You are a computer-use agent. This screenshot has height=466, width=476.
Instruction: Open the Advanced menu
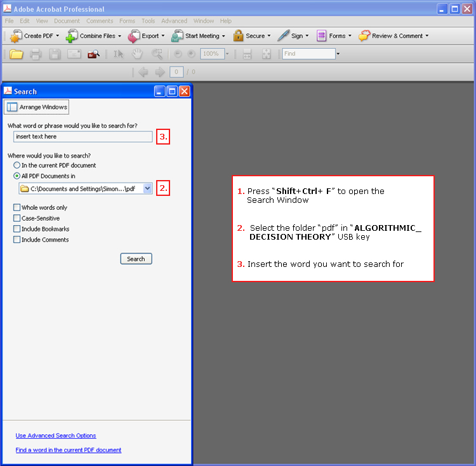174,21
